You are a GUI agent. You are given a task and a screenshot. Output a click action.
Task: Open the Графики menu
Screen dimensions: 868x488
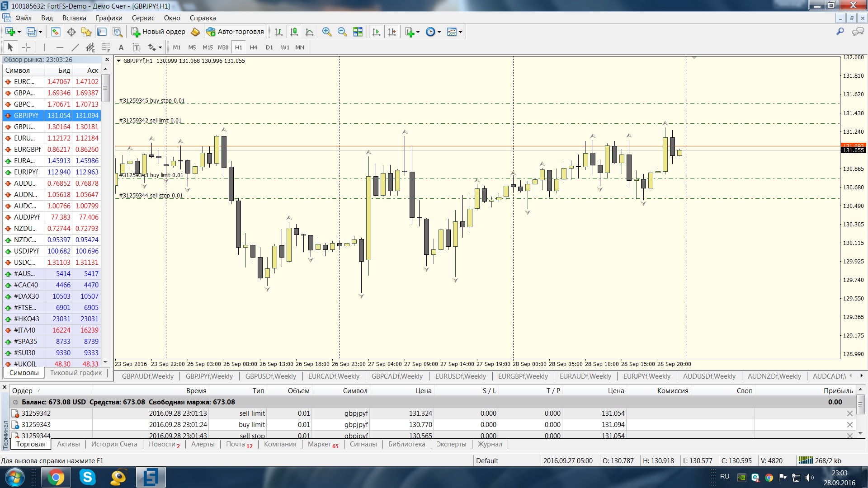(x=109, y=18)
